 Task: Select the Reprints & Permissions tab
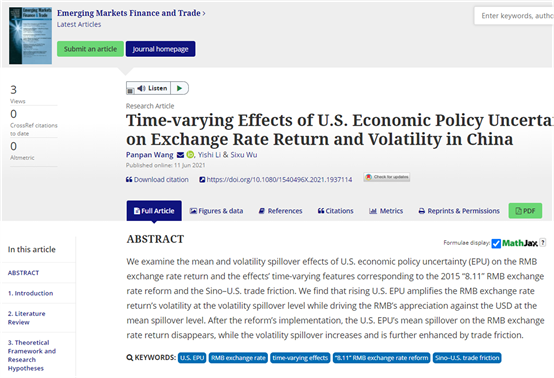point(459,211)
